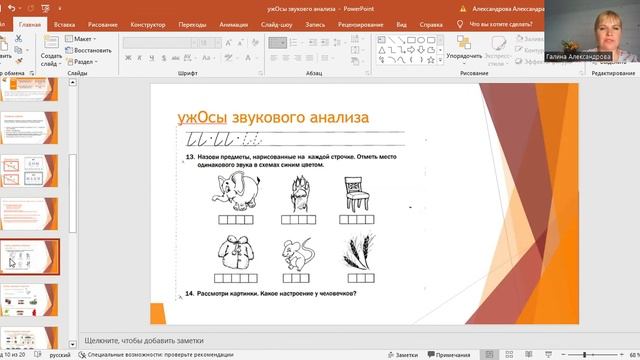Click the zoom out minus button
The width and height of the screenshot is (640, 360).
pyautogui.click(x=563, y=355)
